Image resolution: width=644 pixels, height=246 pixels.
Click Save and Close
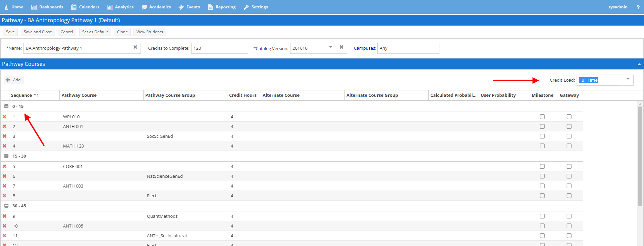pyautogui.click(x=38, y=32)
